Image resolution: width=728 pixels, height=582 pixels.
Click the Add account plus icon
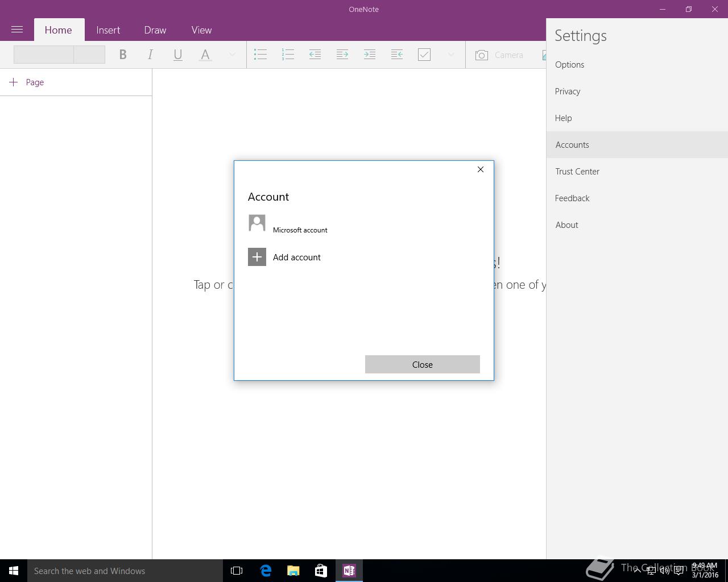click(257, 257)
